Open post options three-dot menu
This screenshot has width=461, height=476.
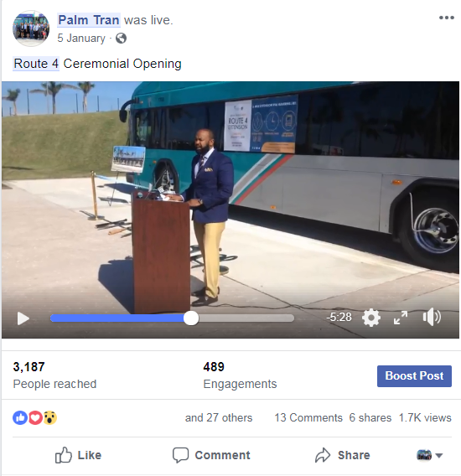tap(447, 18)
